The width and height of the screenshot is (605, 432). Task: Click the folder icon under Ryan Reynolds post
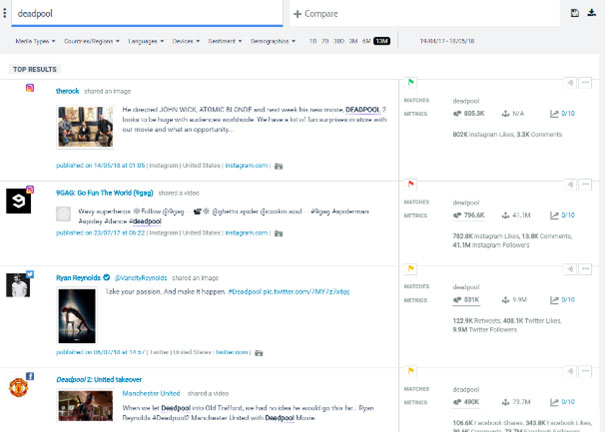(x=259, y=353)
